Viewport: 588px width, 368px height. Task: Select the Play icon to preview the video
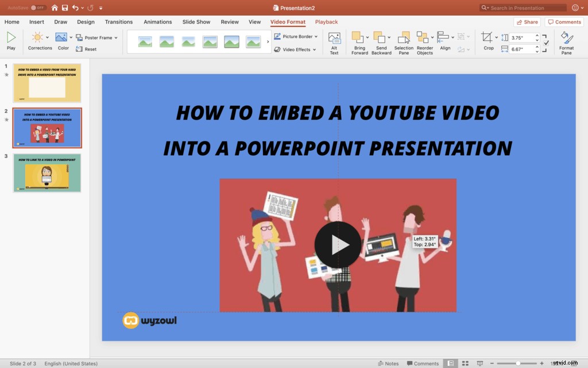(x=11, y=40)
